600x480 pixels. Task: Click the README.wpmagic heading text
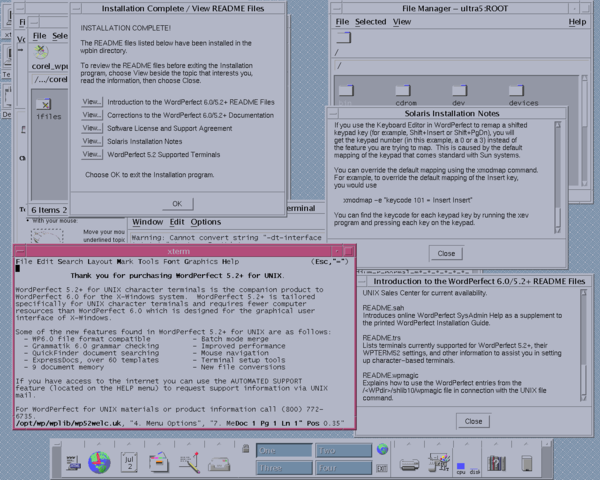(390, 375)
